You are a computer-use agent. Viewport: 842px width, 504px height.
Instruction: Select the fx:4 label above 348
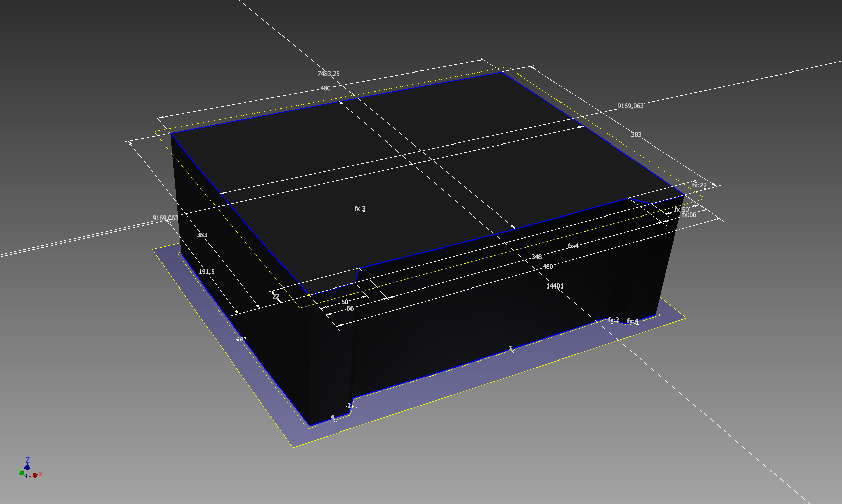point(573,246)
